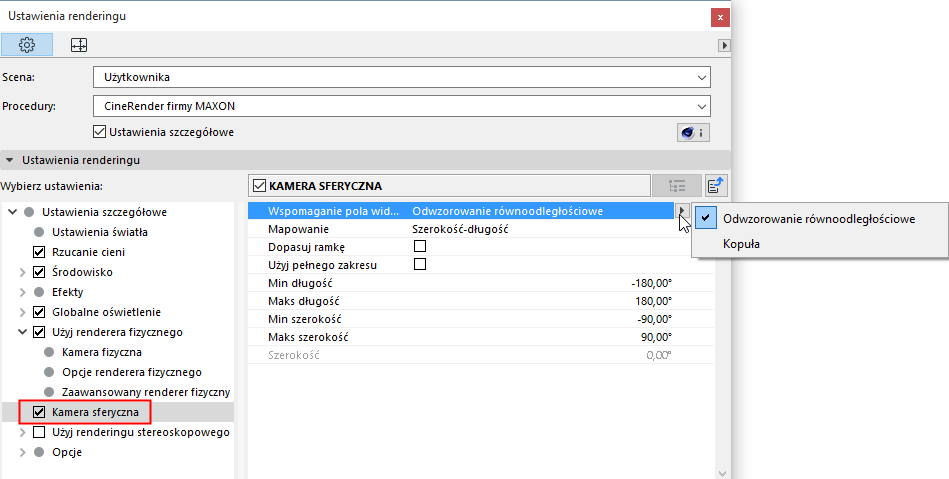The width and height of the screenshot is (949, 479).
Task: Select Ustawienia światła in the tree
Action: pyautogui.click(x=100, y=232)
